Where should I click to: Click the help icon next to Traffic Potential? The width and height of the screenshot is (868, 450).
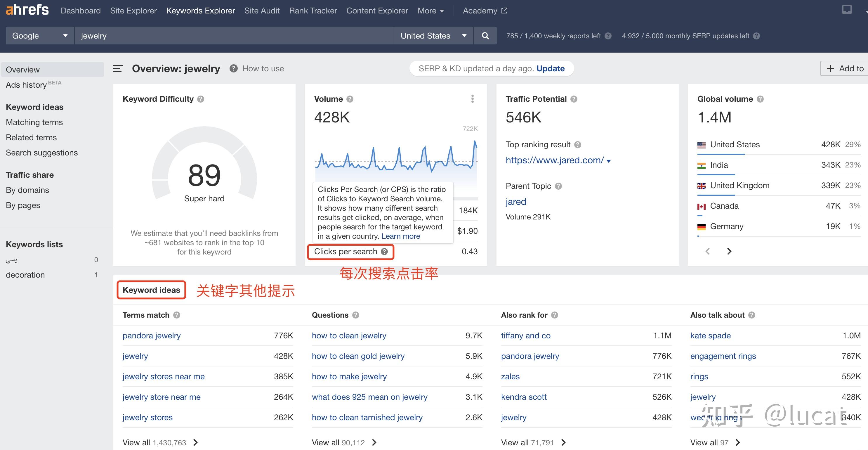click(574, 99)
